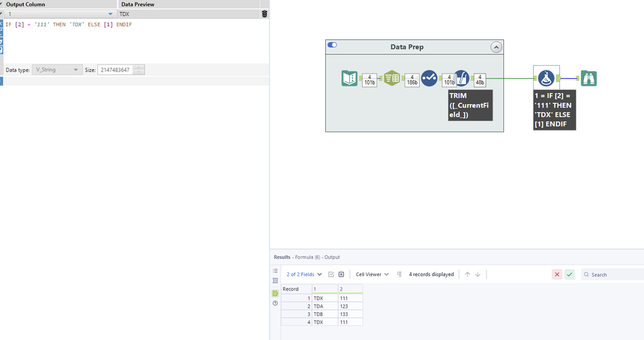The width and height of the screenshot is (644, 340).
Task: Click cell 133 in record 3
Action: (350, 314)
